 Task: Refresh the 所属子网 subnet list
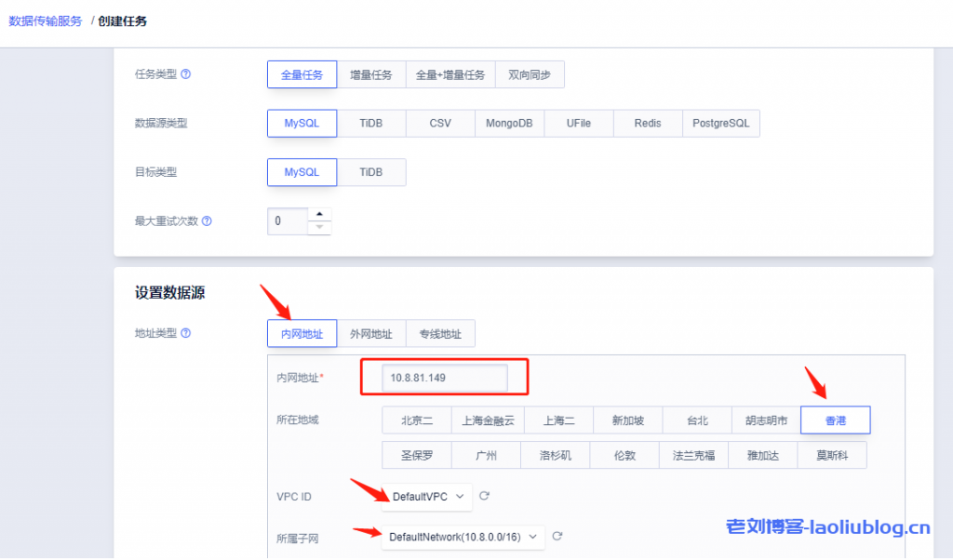[x=557, y=537]
